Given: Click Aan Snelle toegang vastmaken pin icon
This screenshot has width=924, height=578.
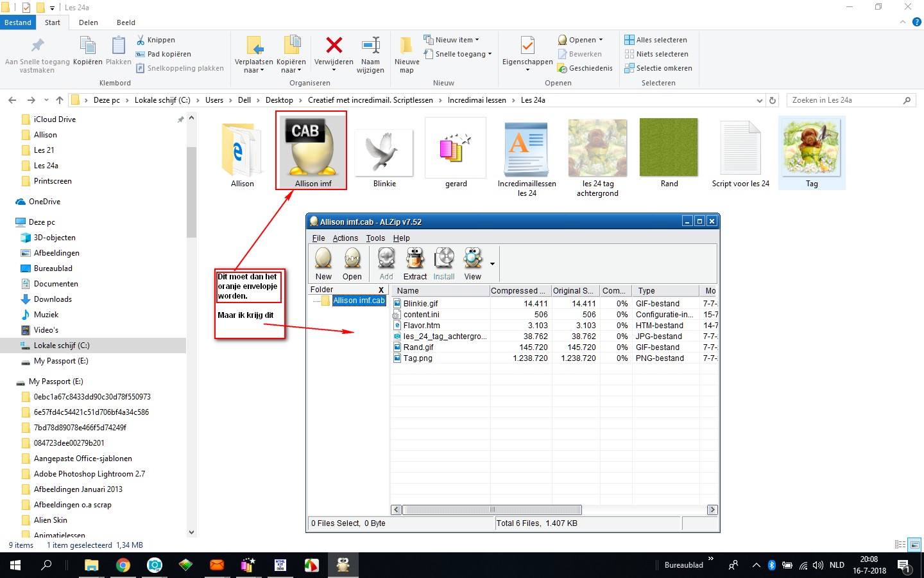Looking at the screenshot, I should [37, 46].
